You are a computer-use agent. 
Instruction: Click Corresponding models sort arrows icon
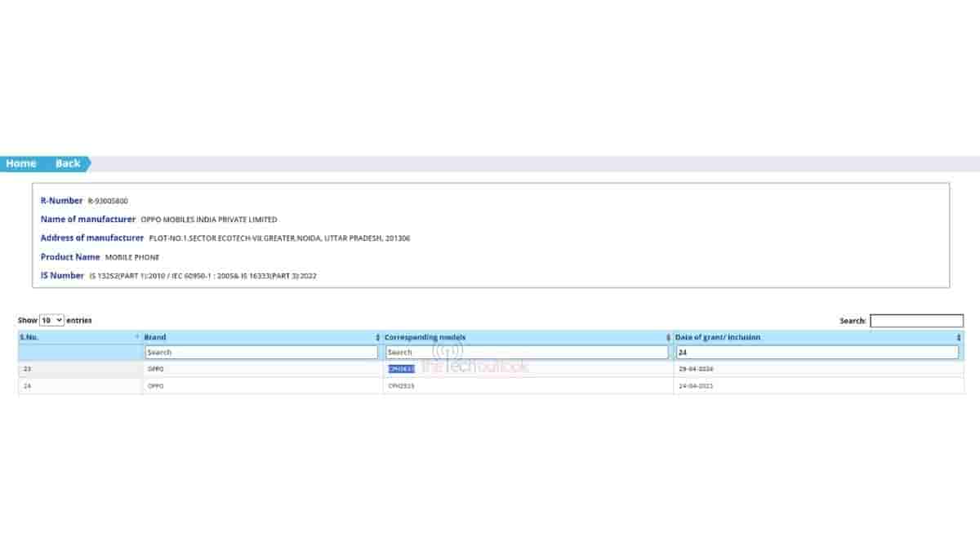pyautogui.click(x=668, y=337)
